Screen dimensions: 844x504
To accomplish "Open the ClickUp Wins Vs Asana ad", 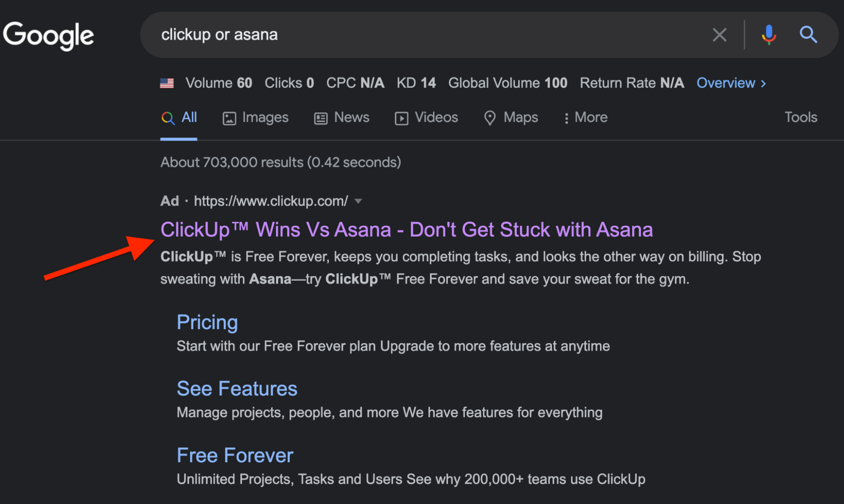I will (406, 230).
